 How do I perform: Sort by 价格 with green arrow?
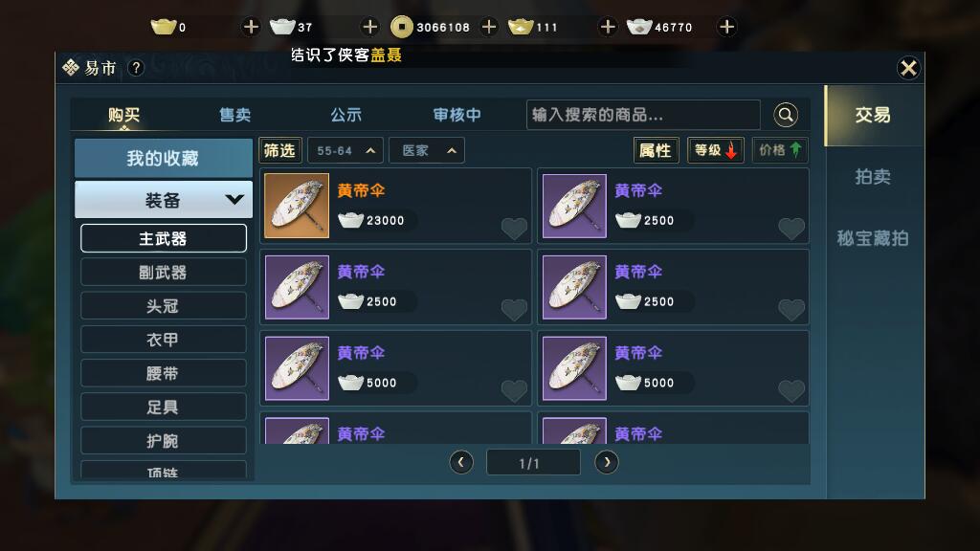779,150
